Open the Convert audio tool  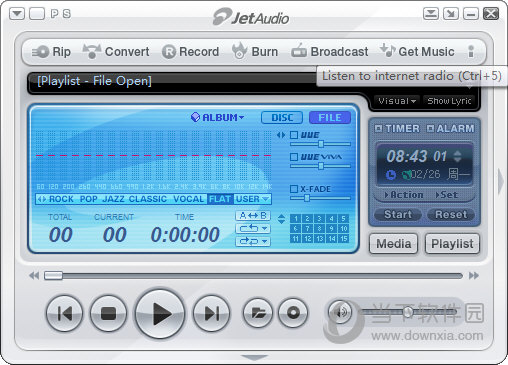click(x=116, y=52)
